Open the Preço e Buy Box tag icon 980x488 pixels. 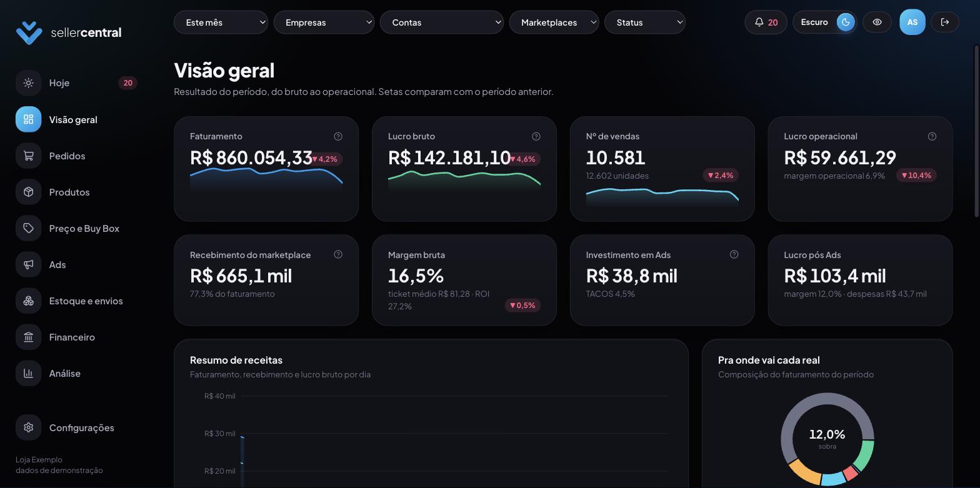point(28,228)
